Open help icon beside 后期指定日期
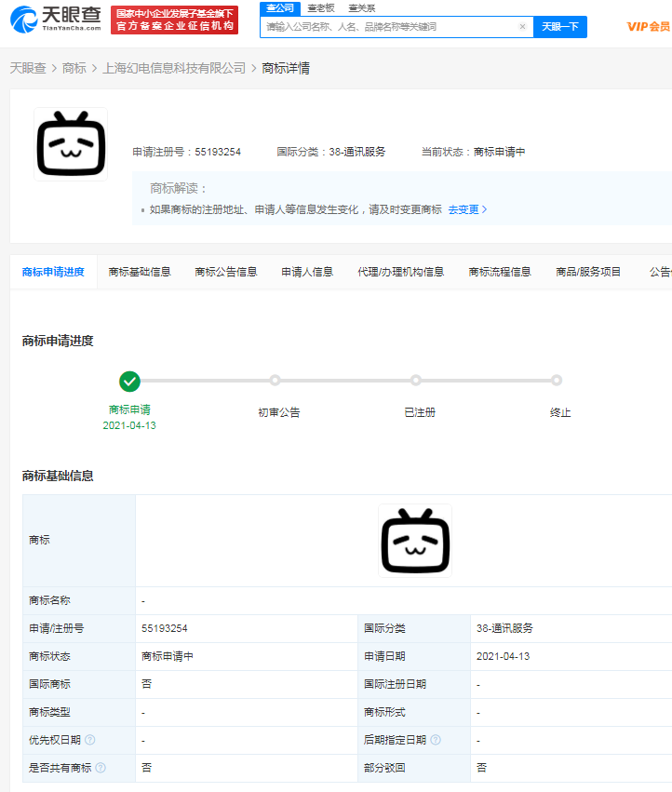 coord(436,740)
